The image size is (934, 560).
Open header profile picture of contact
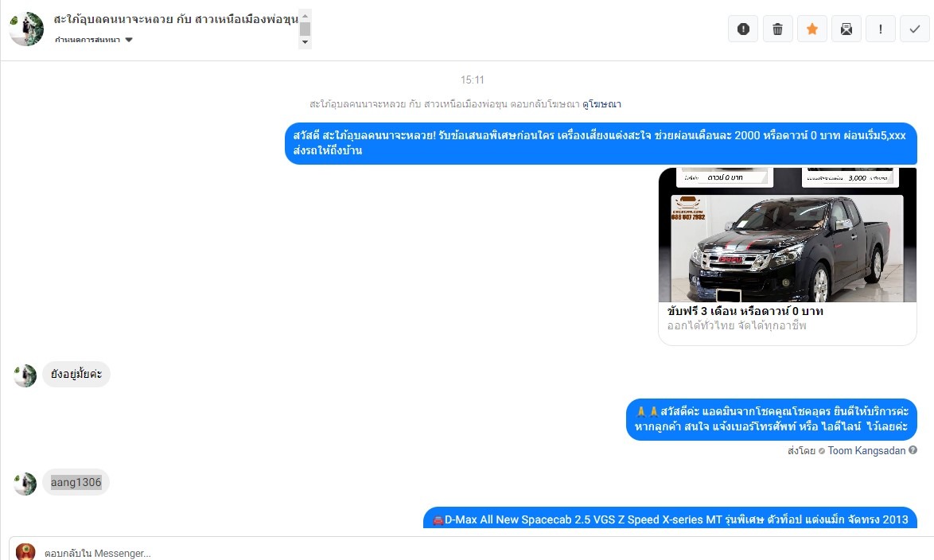pyautogui.click(x=26, y=29)
